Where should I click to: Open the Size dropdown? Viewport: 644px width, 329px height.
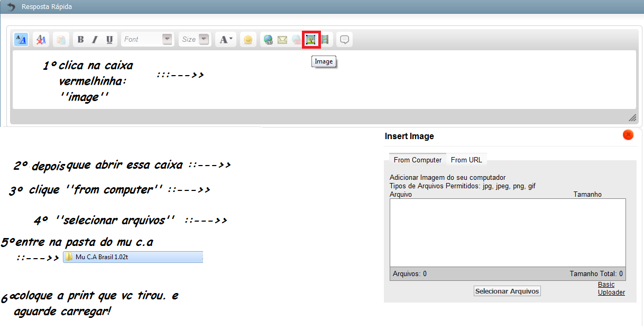(195, 40)
